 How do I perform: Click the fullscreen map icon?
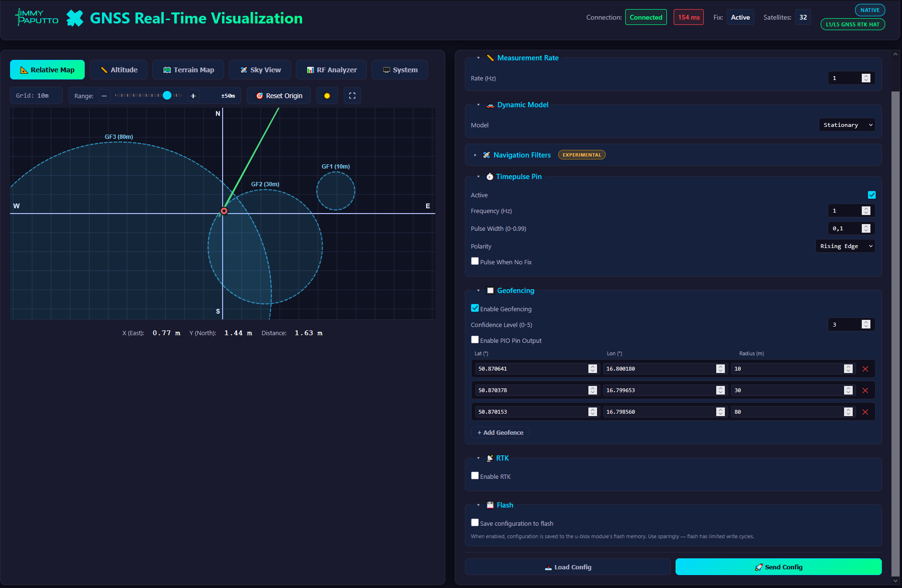pos(352,96)
